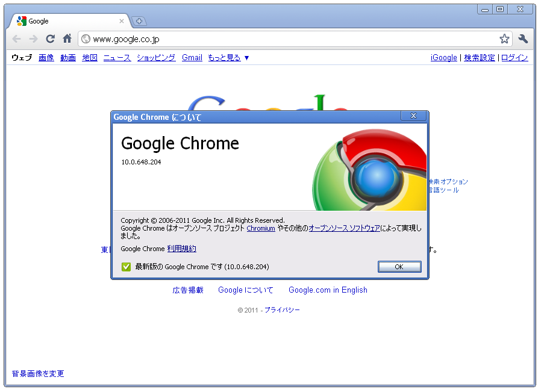Close the Google Chrome について dialog
The image size is (541, 392).
tap(413, 116)
